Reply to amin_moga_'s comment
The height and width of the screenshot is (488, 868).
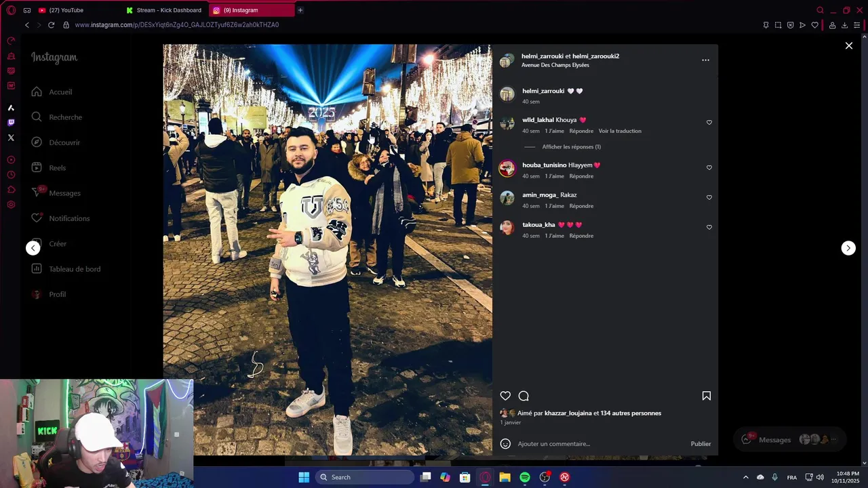click(x=581, y=206)
